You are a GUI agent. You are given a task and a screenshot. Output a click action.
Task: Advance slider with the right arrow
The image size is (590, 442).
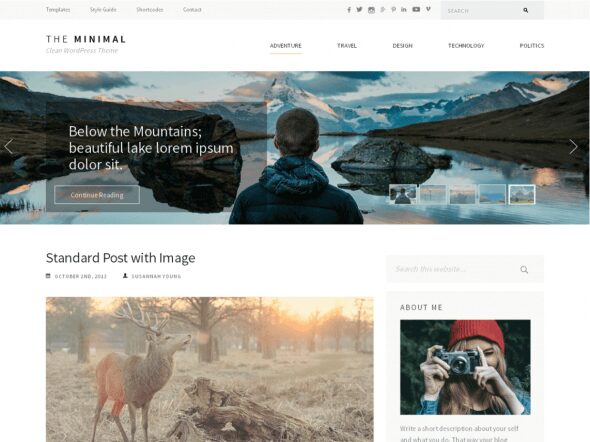point(573,147)
